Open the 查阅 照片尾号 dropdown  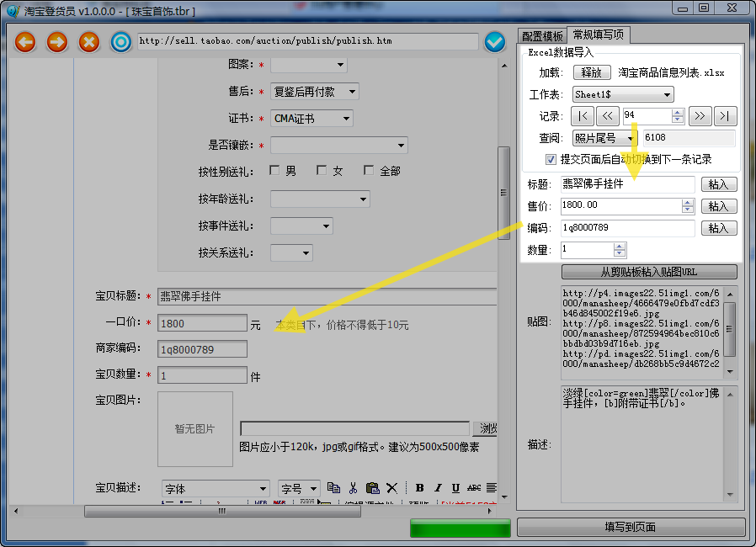604,138
